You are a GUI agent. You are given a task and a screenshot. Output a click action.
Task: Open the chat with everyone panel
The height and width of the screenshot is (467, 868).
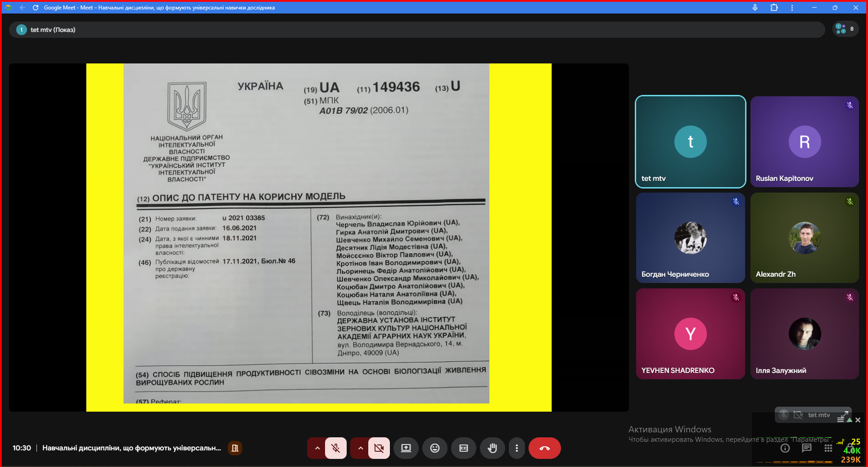(807, 448)
